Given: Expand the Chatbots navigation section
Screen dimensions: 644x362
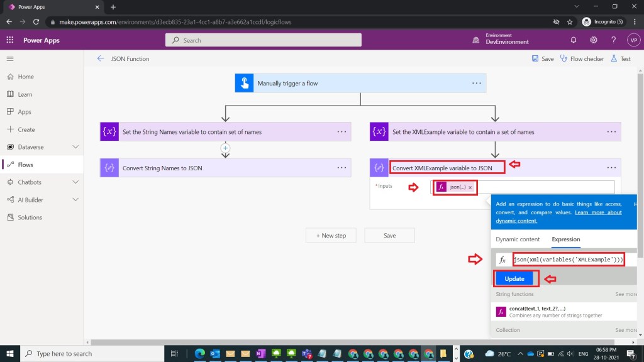Looking at the screenshot, I should pyautogui.click(x=75, y=182).
